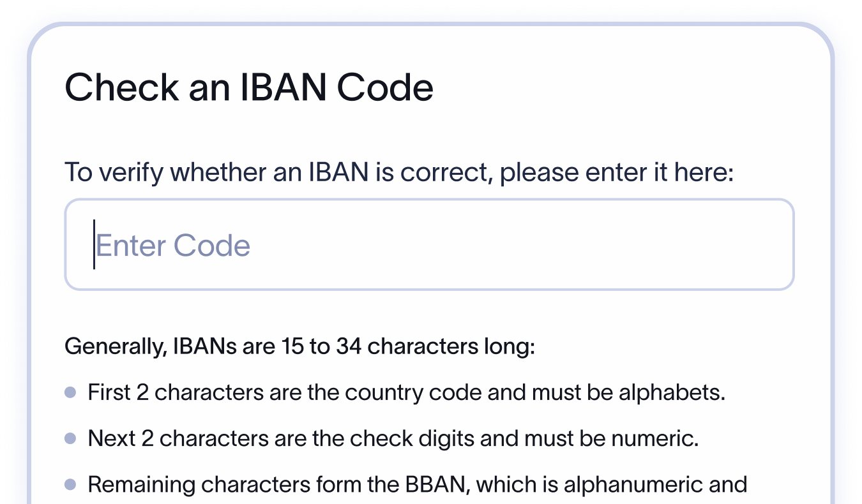
Task: Click the Enter Code input field
Action: coord(428,244)
